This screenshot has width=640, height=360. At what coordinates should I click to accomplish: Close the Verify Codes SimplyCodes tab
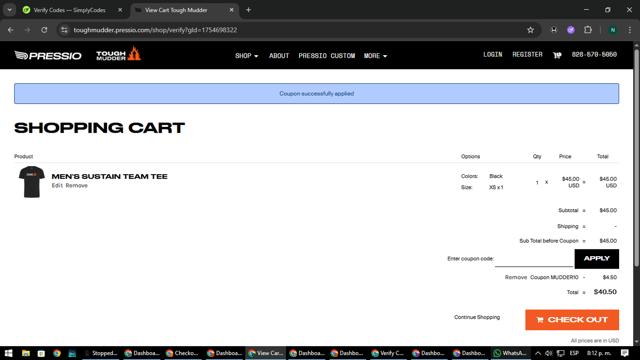(x=120, y=10)
